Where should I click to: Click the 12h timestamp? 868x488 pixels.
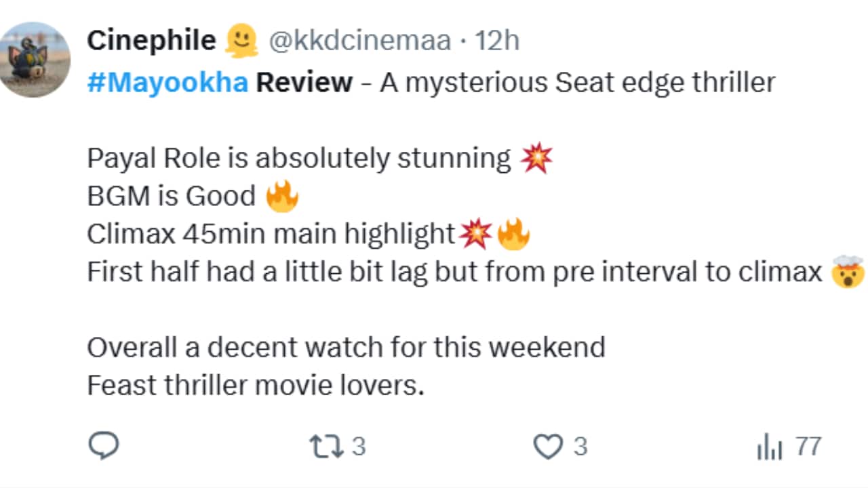(496, 41)
